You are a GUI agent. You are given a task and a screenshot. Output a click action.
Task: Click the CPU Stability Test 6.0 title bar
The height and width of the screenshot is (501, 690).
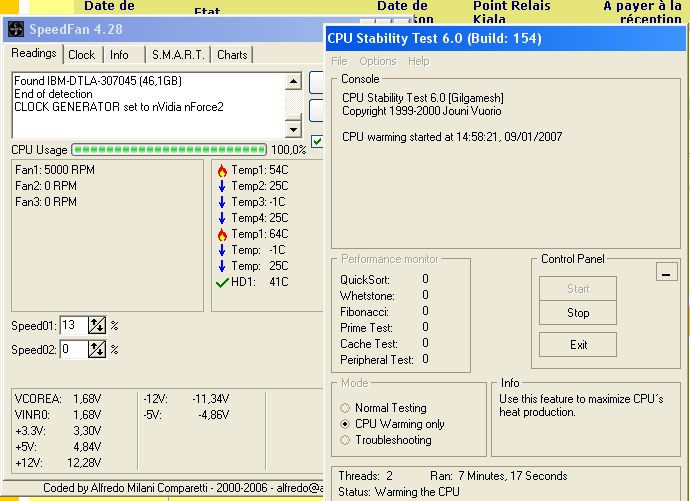click(506, 38)
